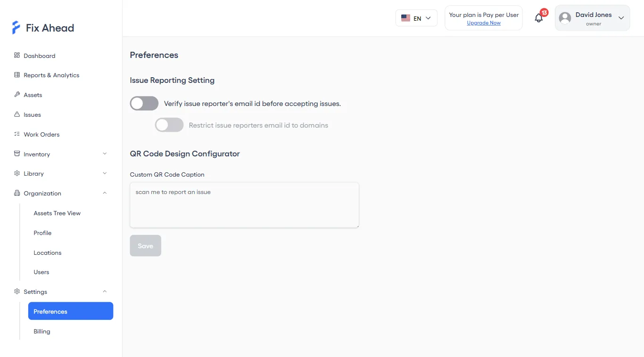Image resolution: width=644 pixels, height=357 pixels.
Task: Click the Assets wrench icon
Action: [16, 95]
